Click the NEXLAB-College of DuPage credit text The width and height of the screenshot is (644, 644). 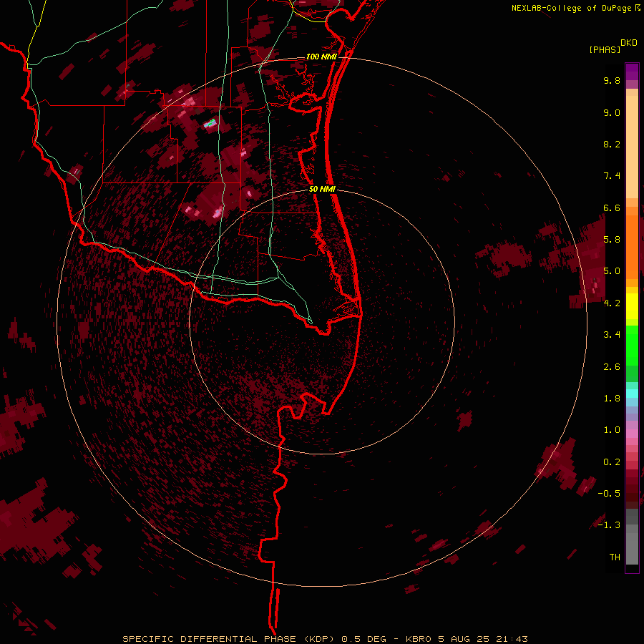tap(572, 8)
